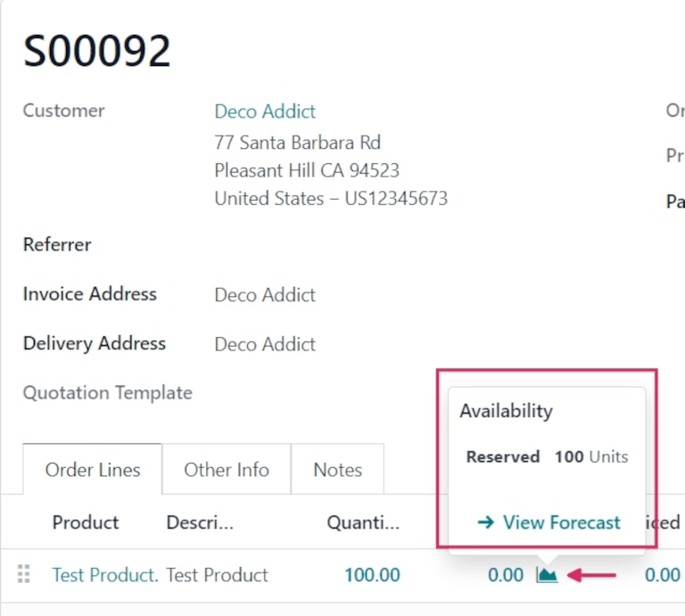685x616 pixels.
Task: Edit the 100.00 quantity cell
Action: click(372, 575)
